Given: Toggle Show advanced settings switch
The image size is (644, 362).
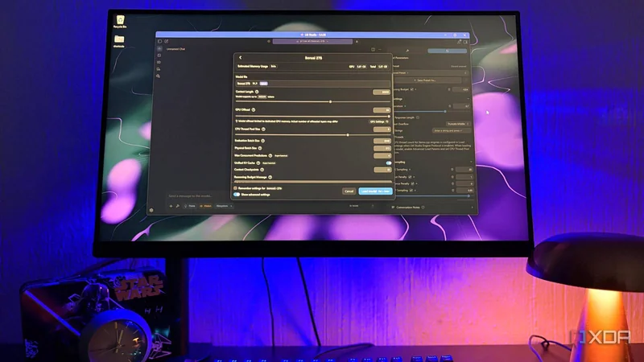Looking at the screenshot, I should pos(237,195).
